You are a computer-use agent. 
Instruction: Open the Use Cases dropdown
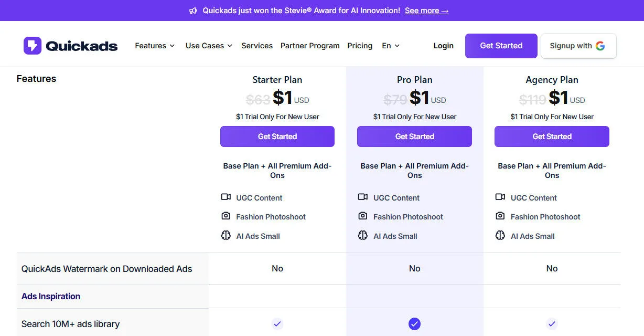tap(208, 46)
